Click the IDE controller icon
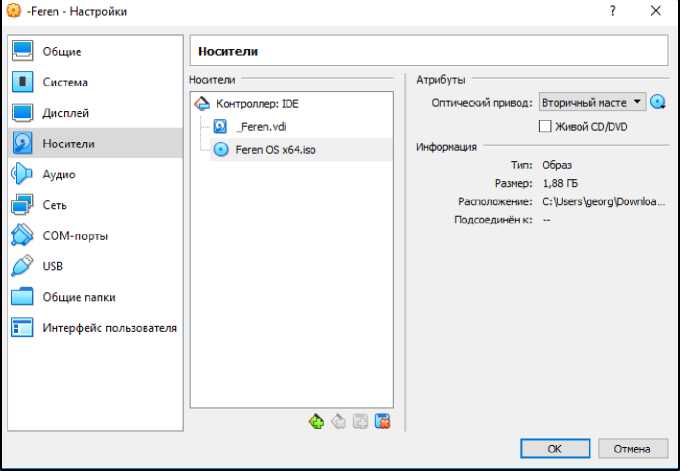The width and height of the screenshot is (680, 471). (202, 103)
